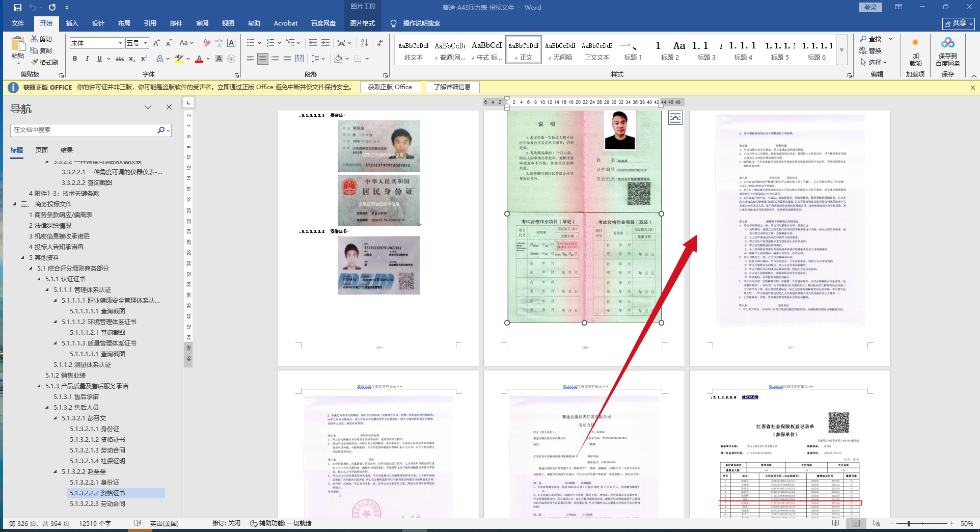Increase font size with the grow font icon
This screenshot has height=532, width=980.
pos(156,43)
